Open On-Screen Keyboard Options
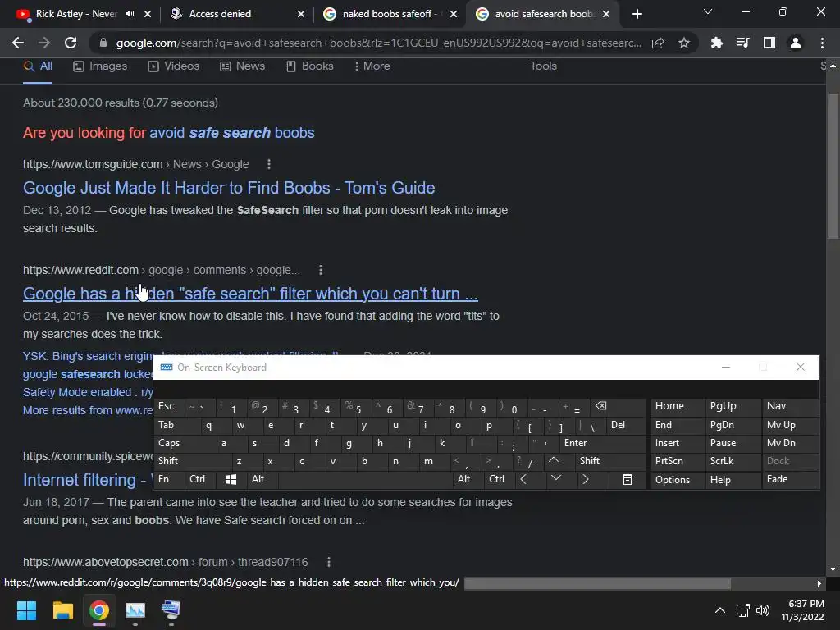840x630 pixels. click(678, 480)
